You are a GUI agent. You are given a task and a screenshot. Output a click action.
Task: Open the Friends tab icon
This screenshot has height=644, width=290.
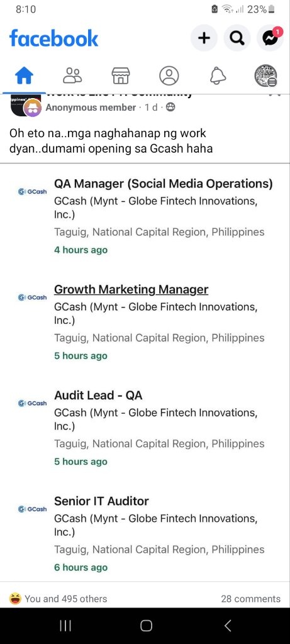[72, 76]
